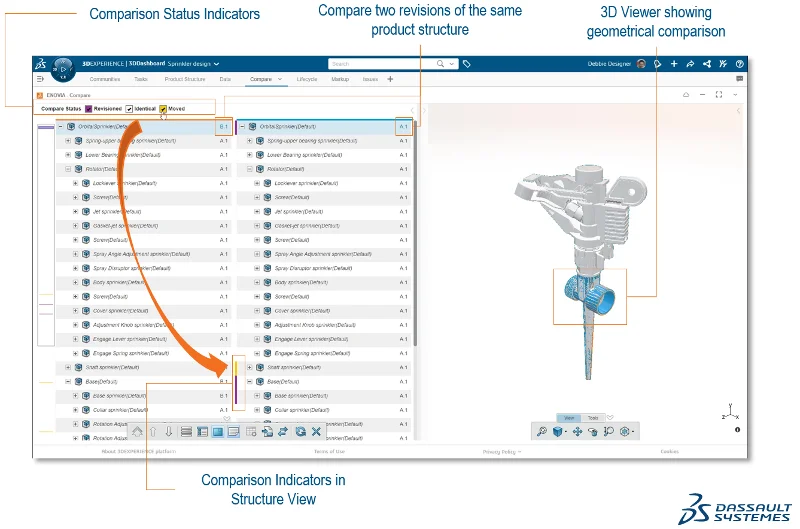
Task: Toggle the Identical compare status checkbox
Action: tap(129, 108)
